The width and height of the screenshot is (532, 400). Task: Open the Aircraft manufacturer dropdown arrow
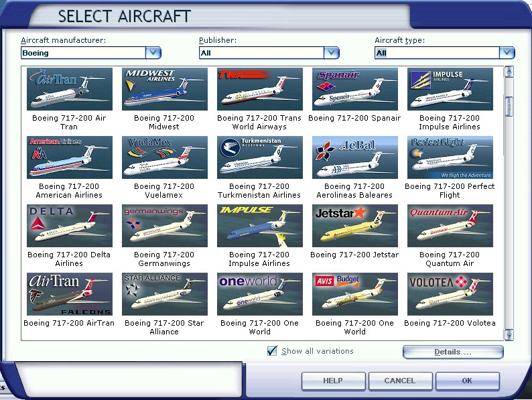[x=153, y=52]
